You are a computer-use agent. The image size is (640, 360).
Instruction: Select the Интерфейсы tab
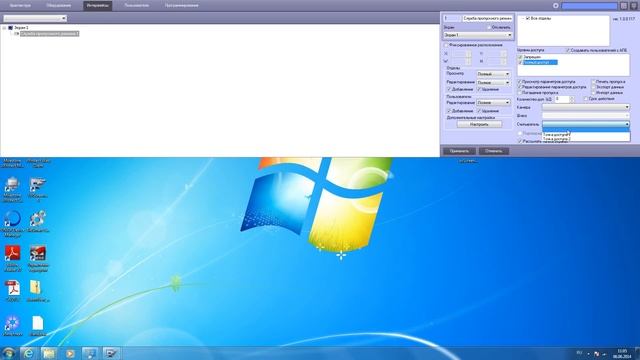click(98, 6)
